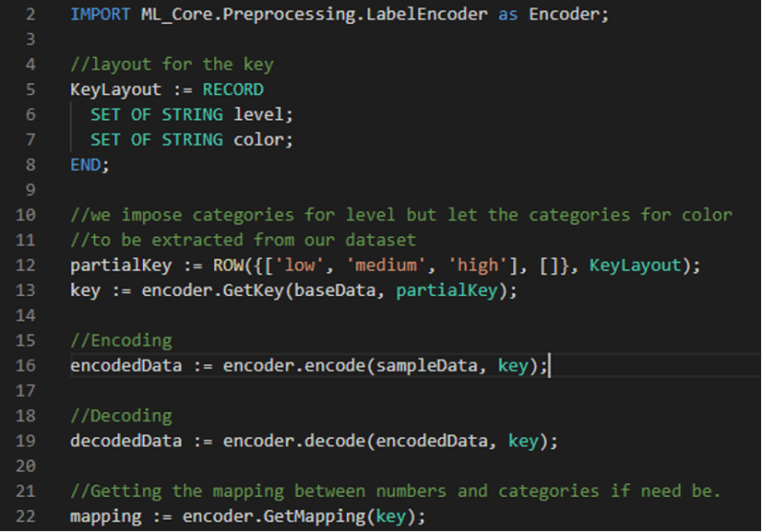Click partialKey argument on line 13
The width and height of the screenshot is (762, 532).
click(x=447, y=291)
